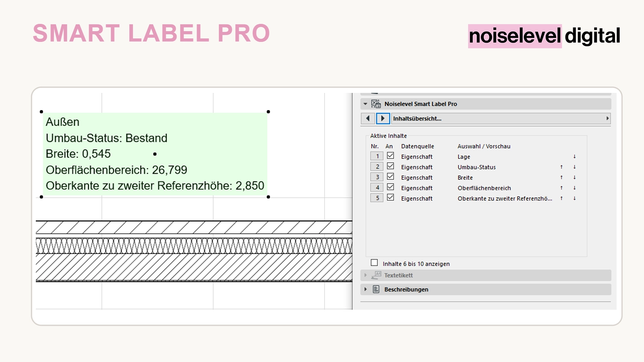This screenshot has width=644, height=362.
Task: Move Umbau-Status down with arrow
Action: [x=574, y=167]
